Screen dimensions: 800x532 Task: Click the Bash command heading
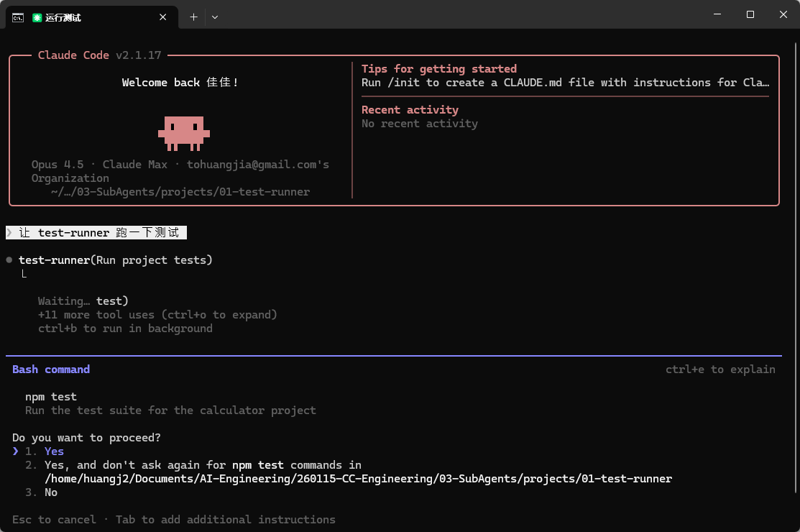pyautogui.click(x=51, y=370)
